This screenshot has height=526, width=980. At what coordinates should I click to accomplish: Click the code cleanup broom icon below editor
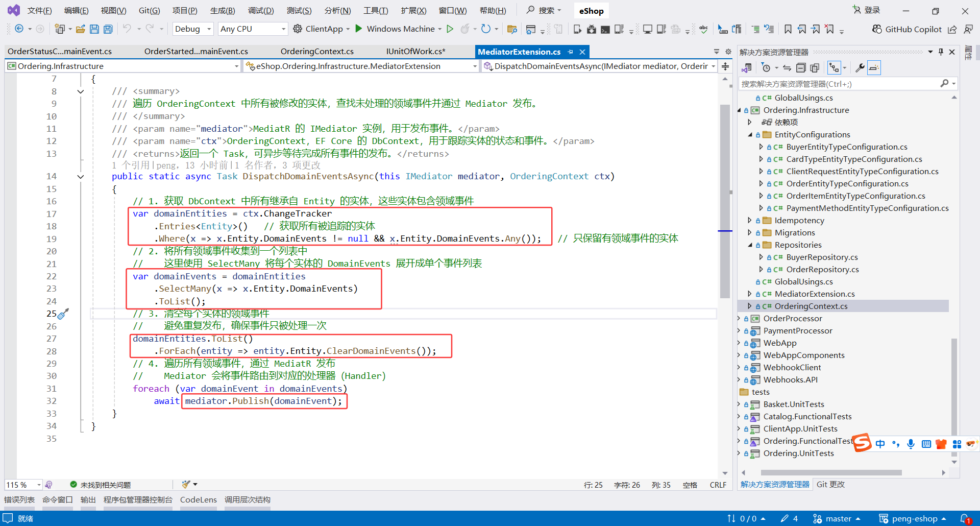click(x=186, y=484)
